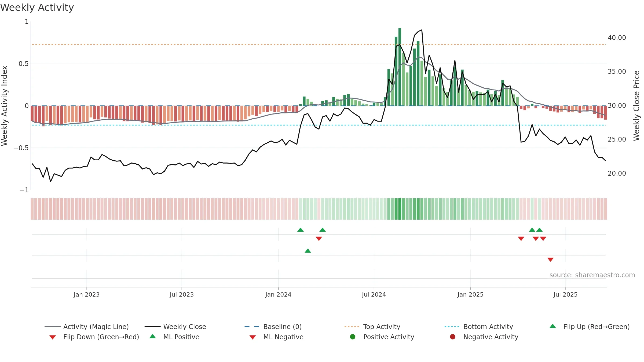Screen dimensions: 644x362
Task: Toggle the Weekly Close legend entry
Action: (175, 327)
